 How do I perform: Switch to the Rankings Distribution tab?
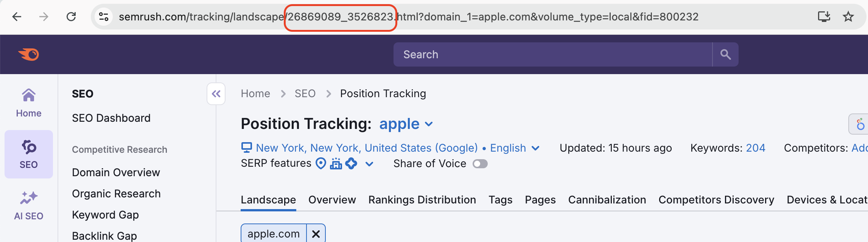point(422,199)
